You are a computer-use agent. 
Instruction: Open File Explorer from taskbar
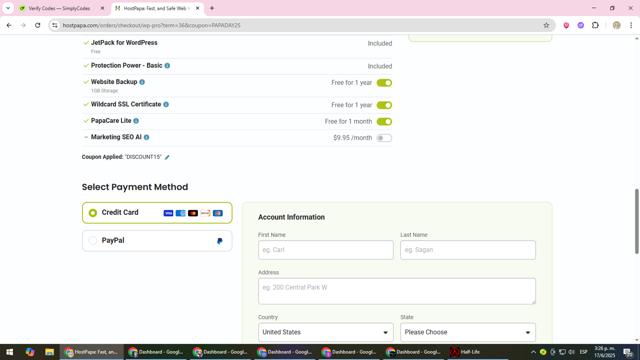tap(49, 352)
